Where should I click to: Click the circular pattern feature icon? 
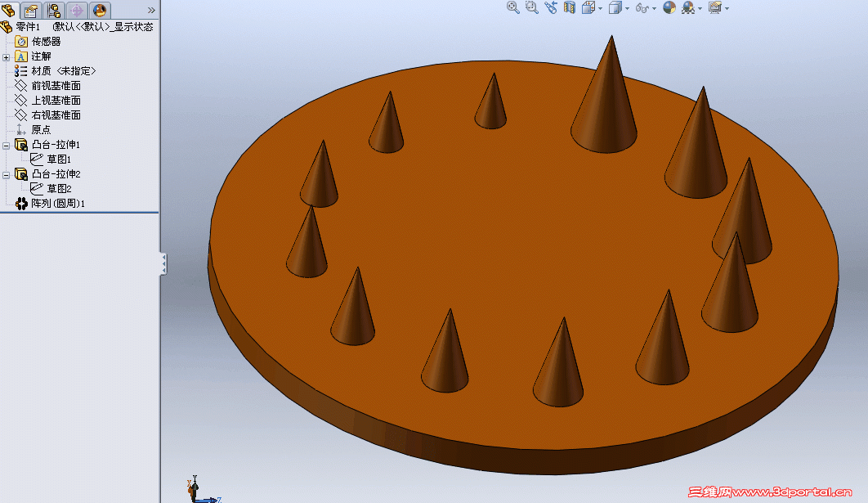pyautogui.click(x=21, y=204)
